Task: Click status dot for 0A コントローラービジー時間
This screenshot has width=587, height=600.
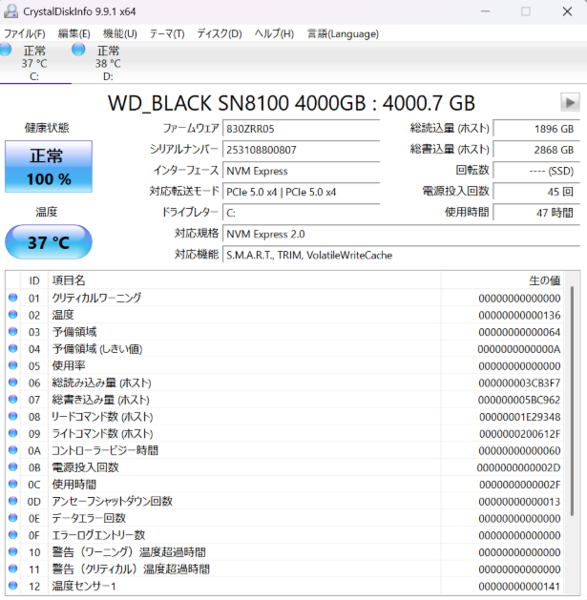Action: 13,450
